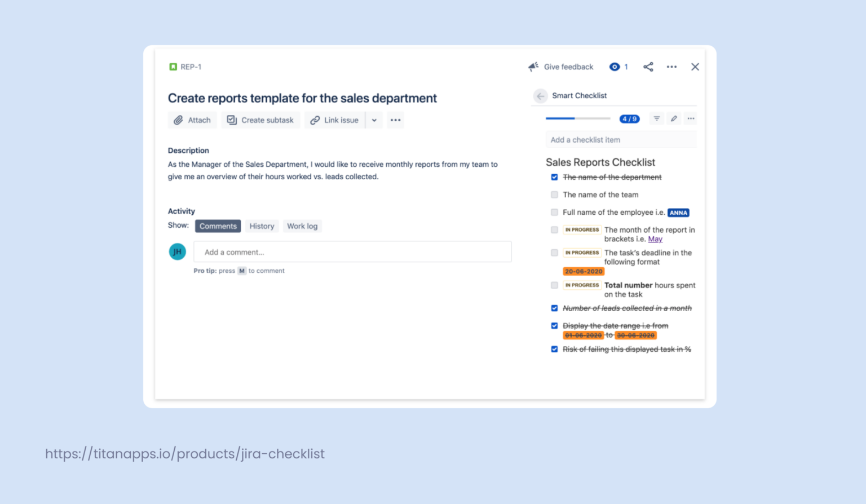Uncheck 'Number of leads collected in a month'
Screen dimensions: 866x504
tap(554, 308)
